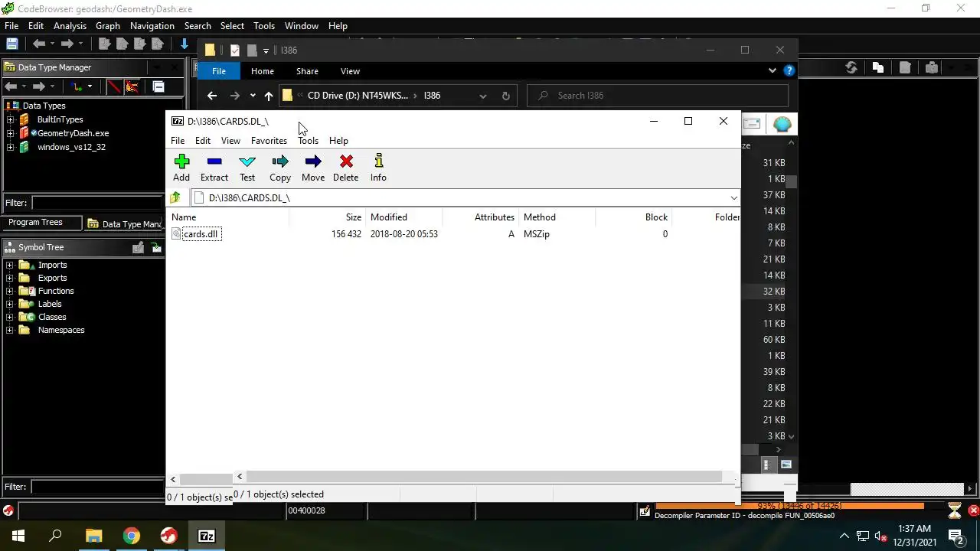Click the Copy icon in 7-Zip
This screenshot has width=980, height=551.
click(x=280, y=161)
